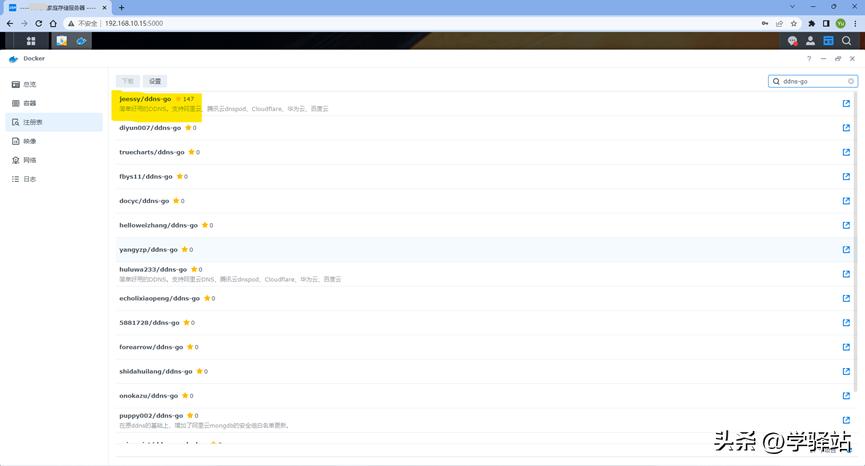Open external link for helloweizhang/ddns-go
865x466 pixels.
click(846, 225)
